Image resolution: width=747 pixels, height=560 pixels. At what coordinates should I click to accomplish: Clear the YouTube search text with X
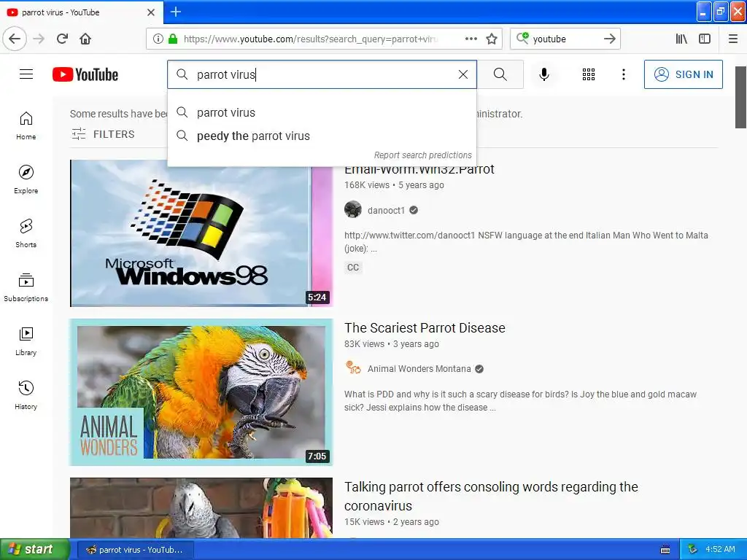pyautogui.click(x=463, y=74)
